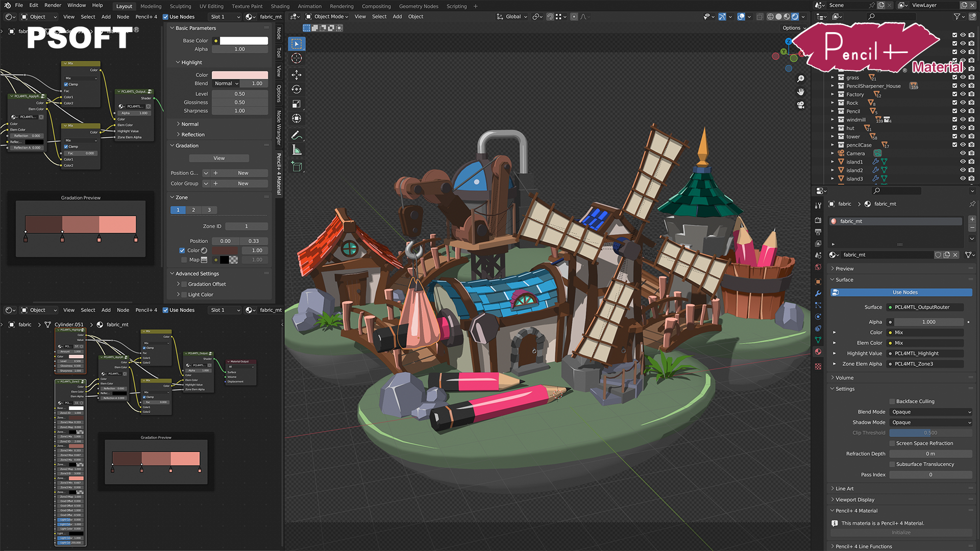
Task: Select the Select Box tool in viewport toolbar
Action: click(x=297, y=44)
